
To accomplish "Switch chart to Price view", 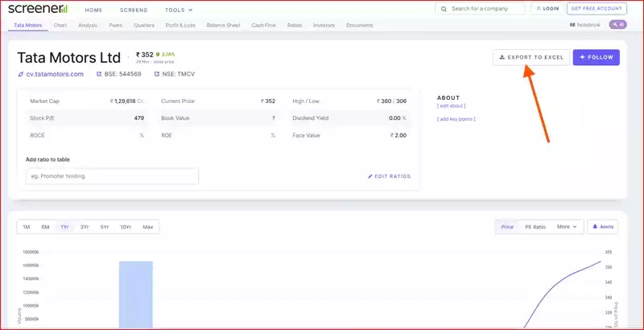I will click(507, 226).
